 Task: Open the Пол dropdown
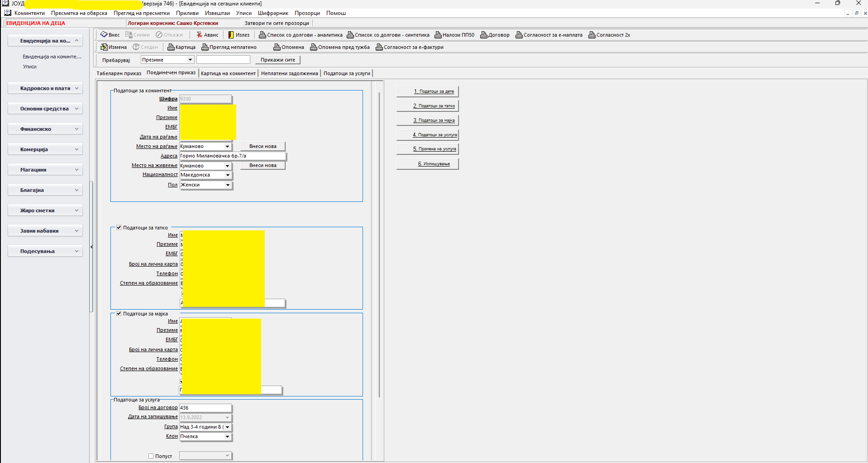point(228,185)
